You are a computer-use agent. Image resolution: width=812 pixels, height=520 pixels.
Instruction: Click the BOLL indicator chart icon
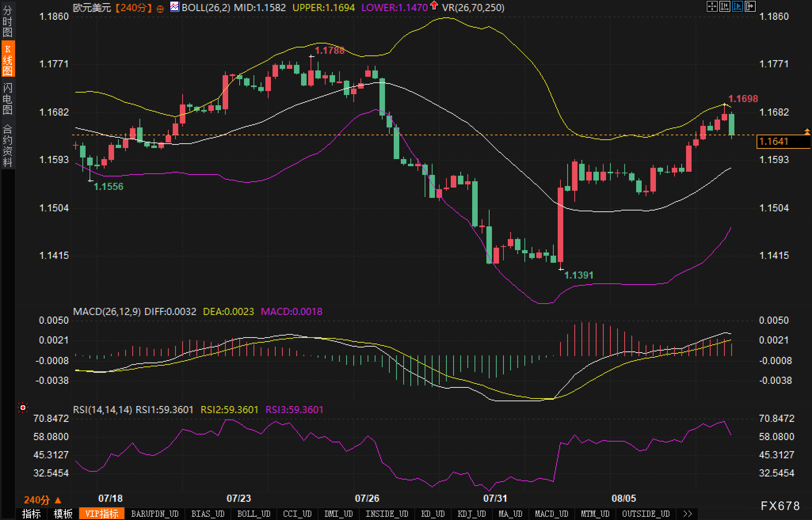(x=174, y=7)
